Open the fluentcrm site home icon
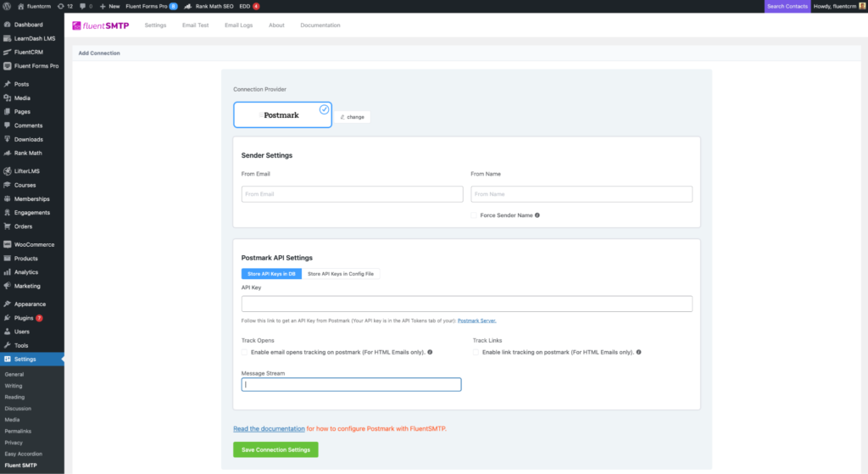The image size is (868, 474). 21,6
